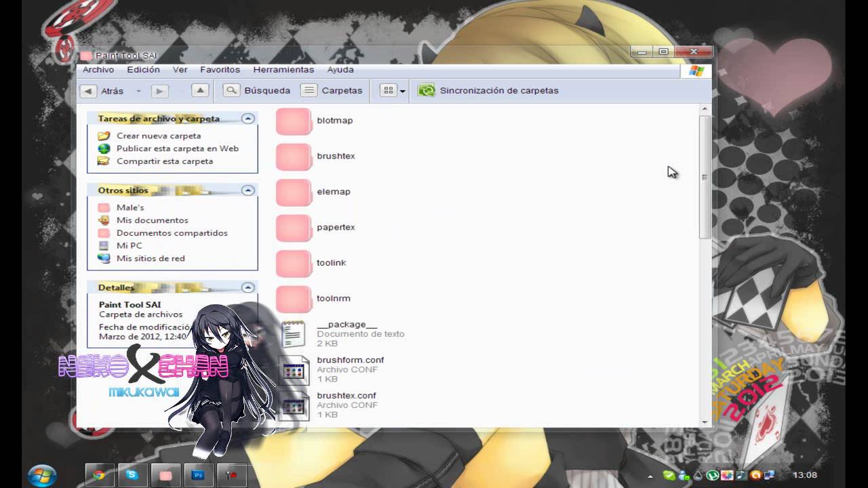Select the file name brushtex.conf
Image resolution: width=868 pixels, height=488 pixels.
(x=347, y=395)
